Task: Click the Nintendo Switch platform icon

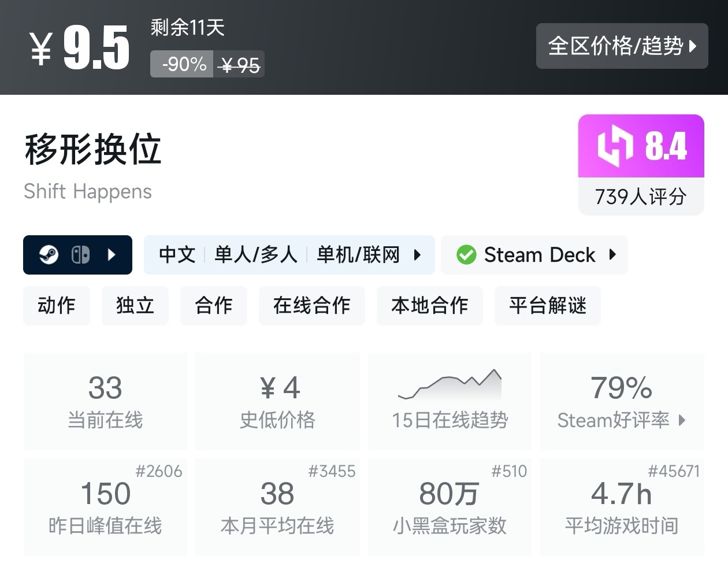Action: click(x=80, y=255)
